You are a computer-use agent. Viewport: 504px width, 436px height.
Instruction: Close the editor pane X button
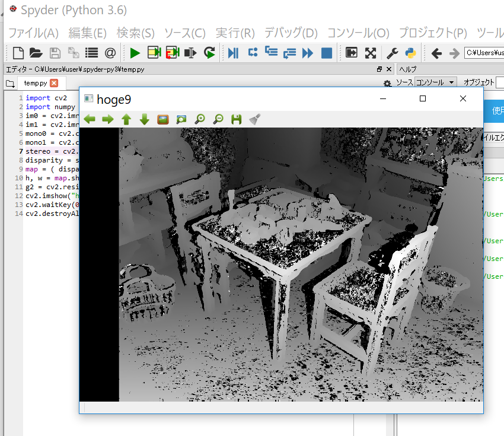[389, 69]
